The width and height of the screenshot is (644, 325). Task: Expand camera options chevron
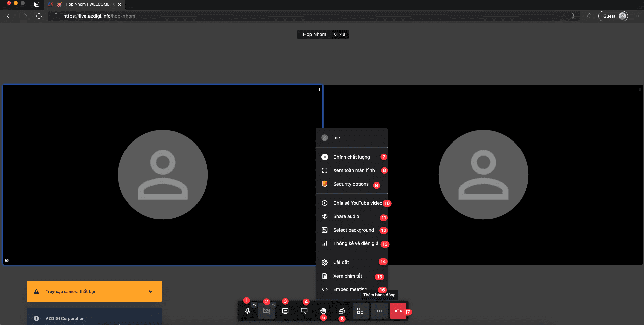click(273, 304)
